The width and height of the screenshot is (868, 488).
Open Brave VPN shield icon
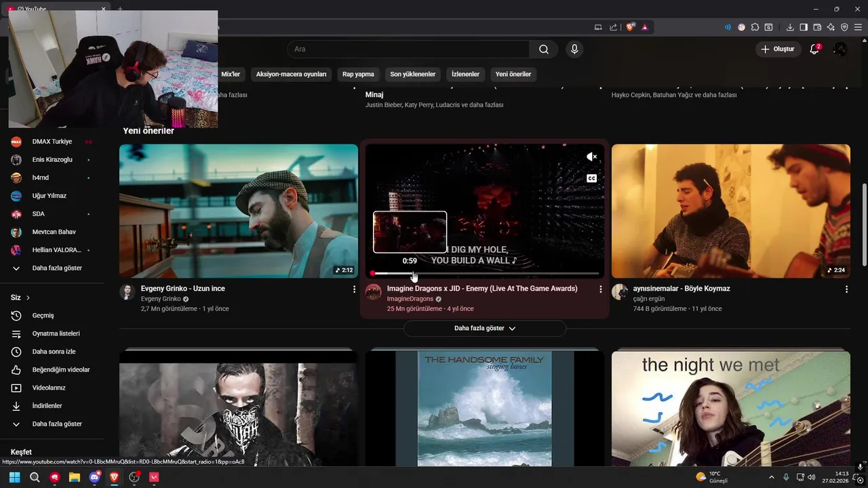point(844,27)
